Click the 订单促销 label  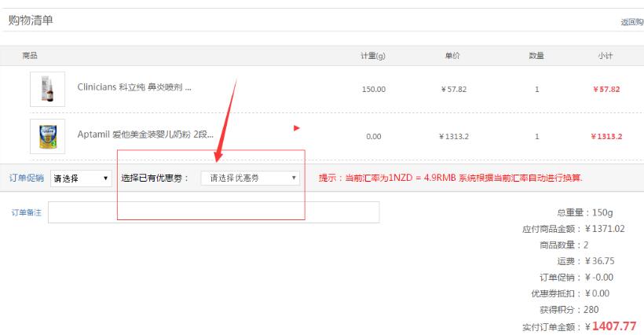pos(27,178)
